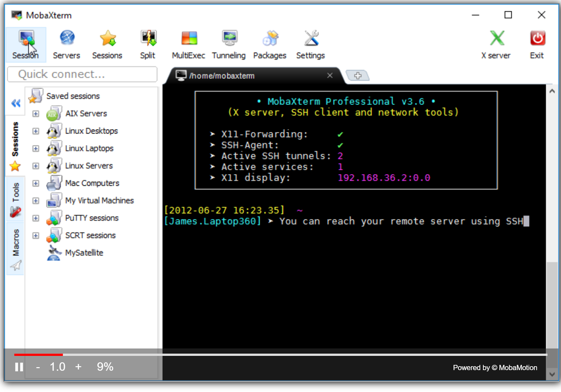Image resolution: width=561 pixels, height=392 pixels.
Task: Click the 1.0 playback speed value
Action: [58, 367]
